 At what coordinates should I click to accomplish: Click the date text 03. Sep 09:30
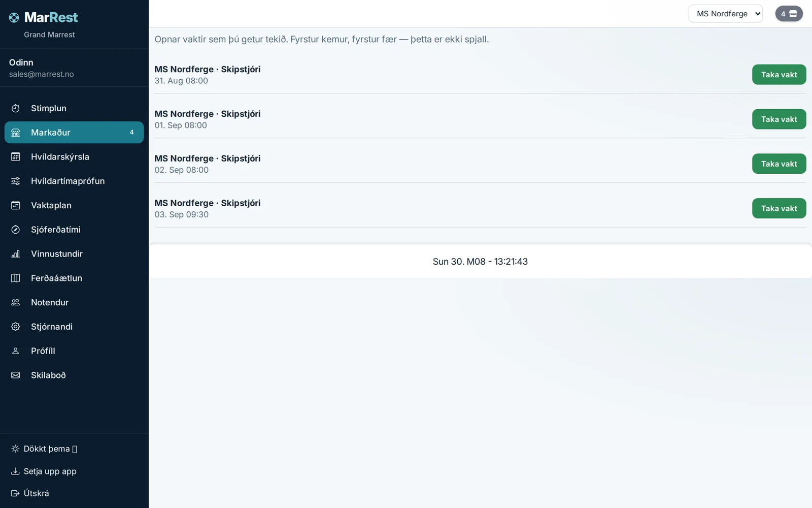[x=182, y=214]
